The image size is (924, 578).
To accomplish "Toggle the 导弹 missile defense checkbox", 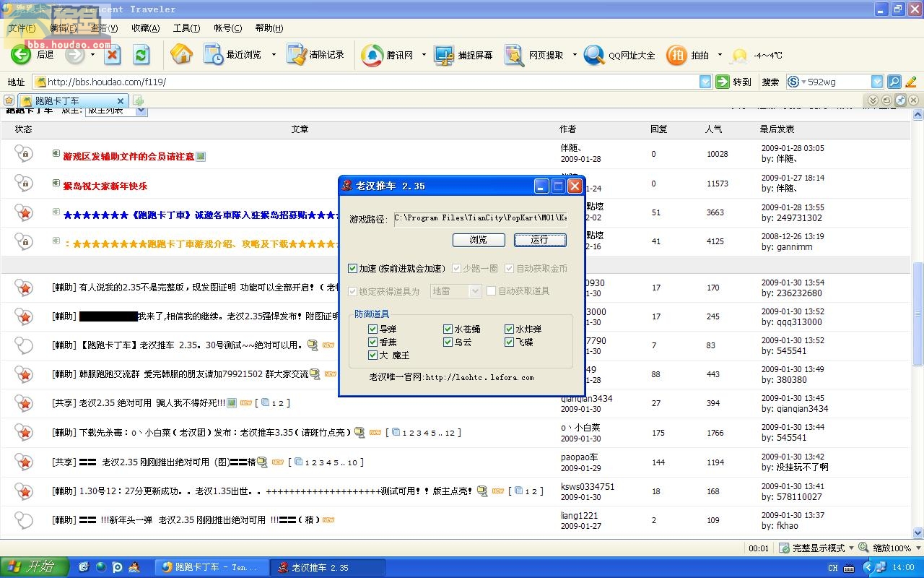I will point(372,329).
